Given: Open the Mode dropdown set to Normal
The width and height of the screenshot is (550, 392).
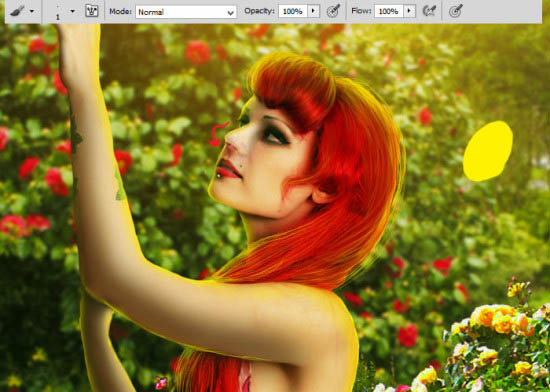Looking at the screenshot, I should (x=186, y=12).
